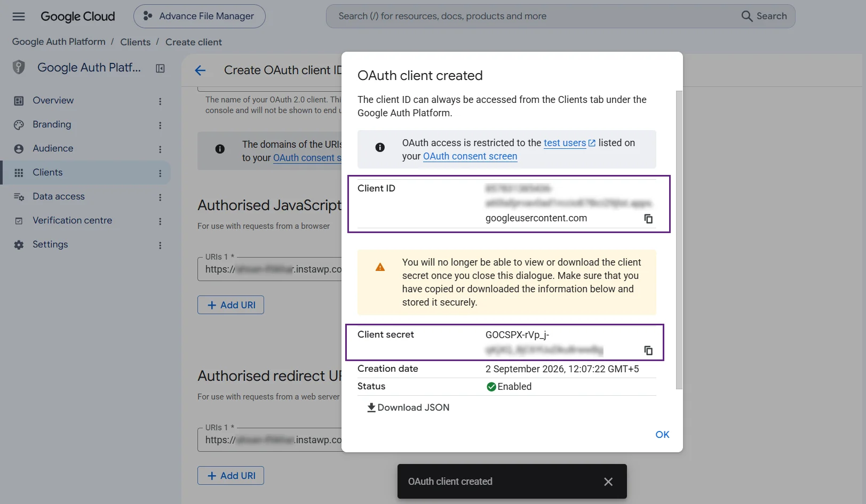Copy the Client secret value
The image size is (866, 504).
(648, 350)
